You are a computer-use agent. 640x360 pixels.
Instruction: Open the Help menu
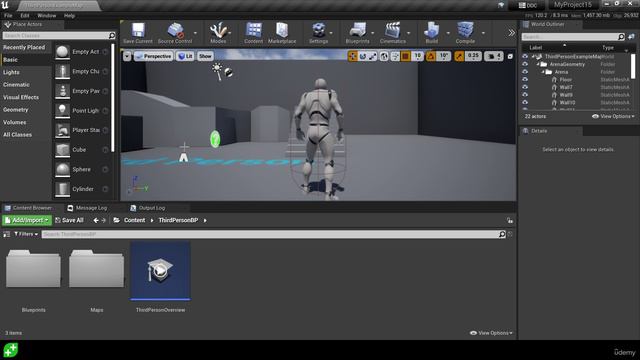pos(69,16)
